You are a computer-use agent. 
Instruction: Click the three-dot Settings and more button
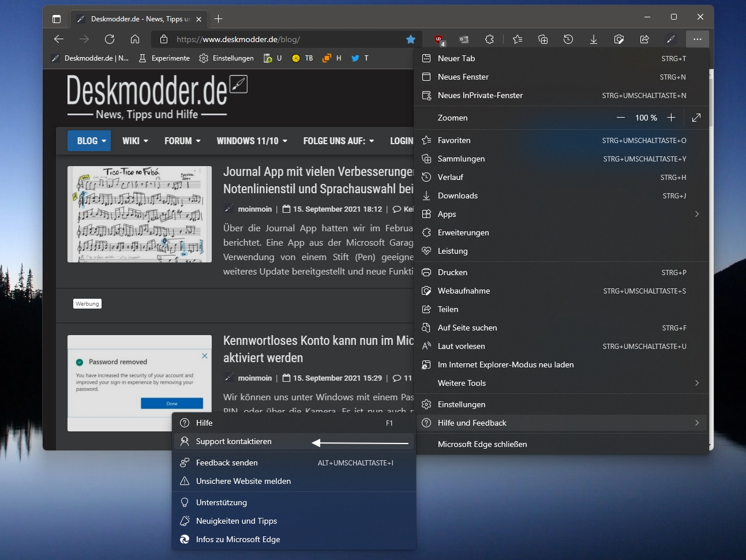coord(698,39)
